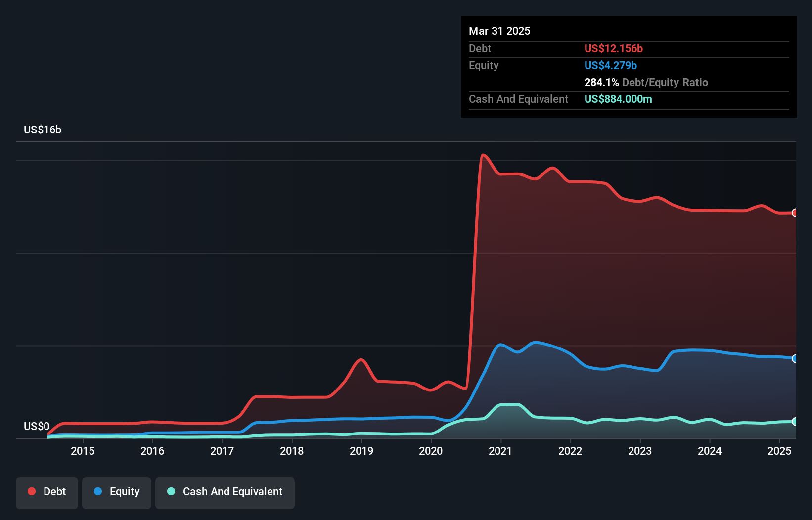This screenshot has height=520, width=812.
Task: Click the 2020 debt spike on the red line
Action: (477, 247)
